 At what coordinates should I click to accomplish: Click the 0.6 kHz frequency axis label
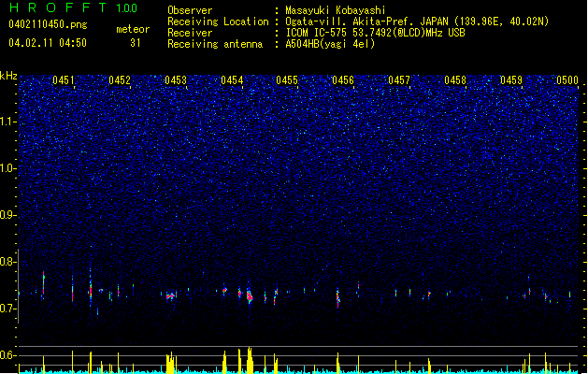click(7, 355)
